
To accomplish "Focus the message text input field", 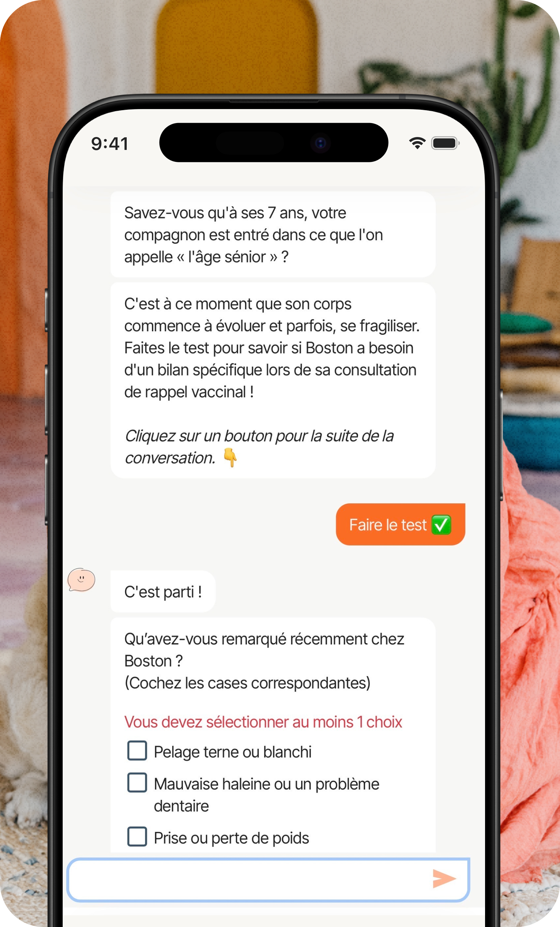I will (x=268, y=880).
